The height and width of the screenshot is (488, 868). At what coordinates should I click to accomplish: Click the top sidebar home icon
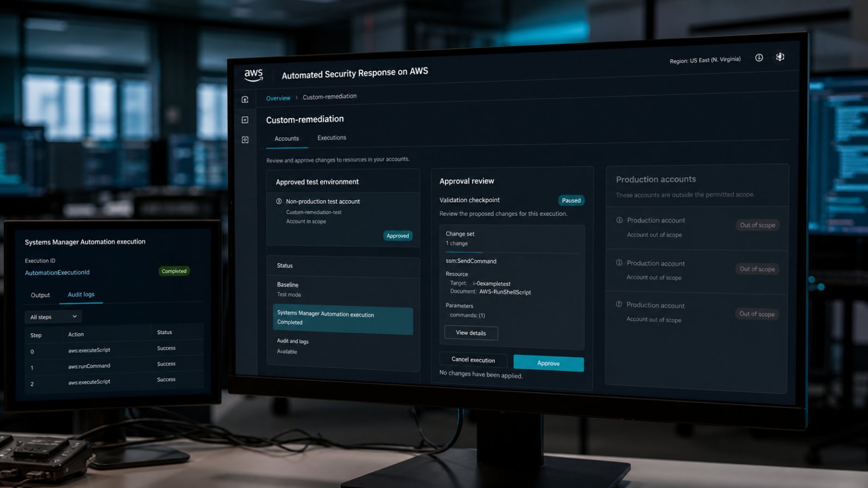245,99
